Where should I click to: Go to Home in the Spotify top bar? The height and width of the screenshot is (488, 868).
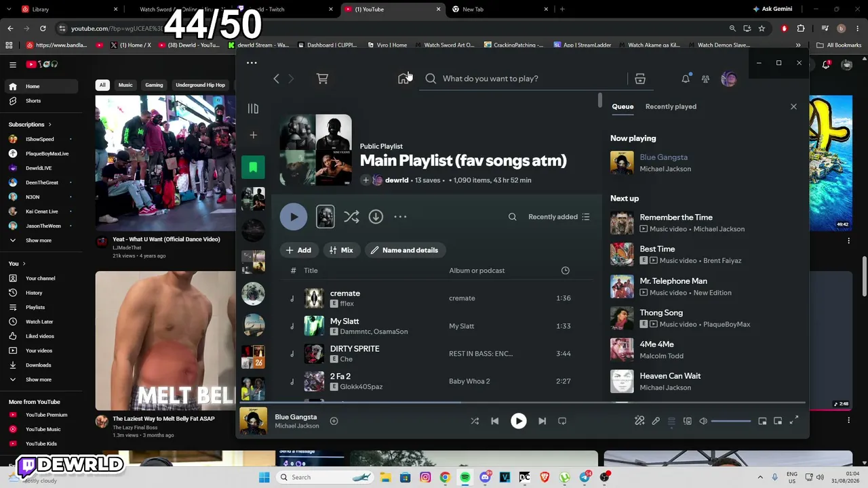[404, 79]
